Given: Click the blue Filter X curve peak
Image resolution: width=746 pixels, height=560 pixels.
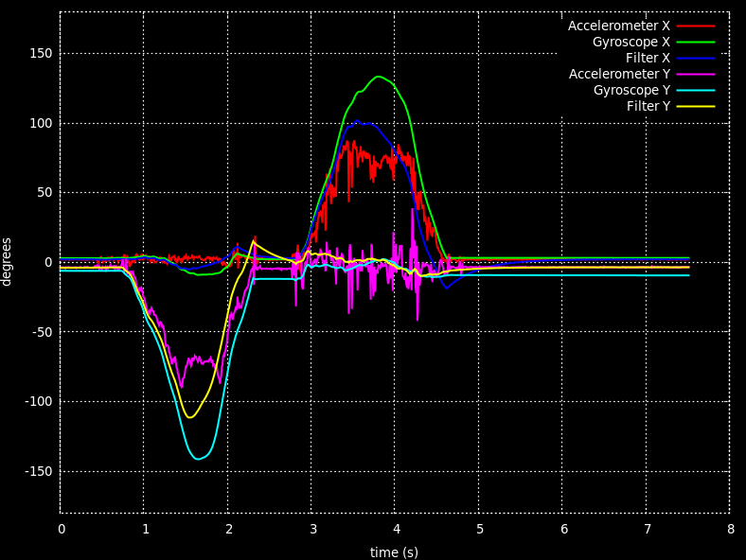Looking at the screenshot, I should [x=357, y=121].
